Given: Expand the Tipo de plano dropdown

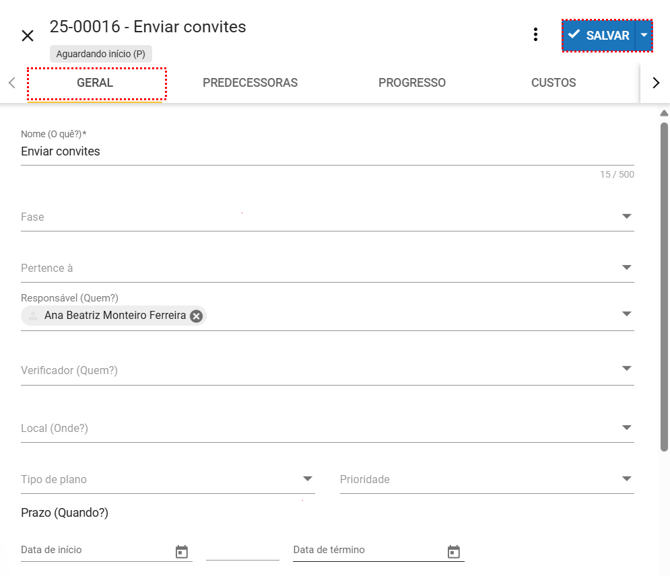Looking at the screenshot, I should tap(308, 479).
